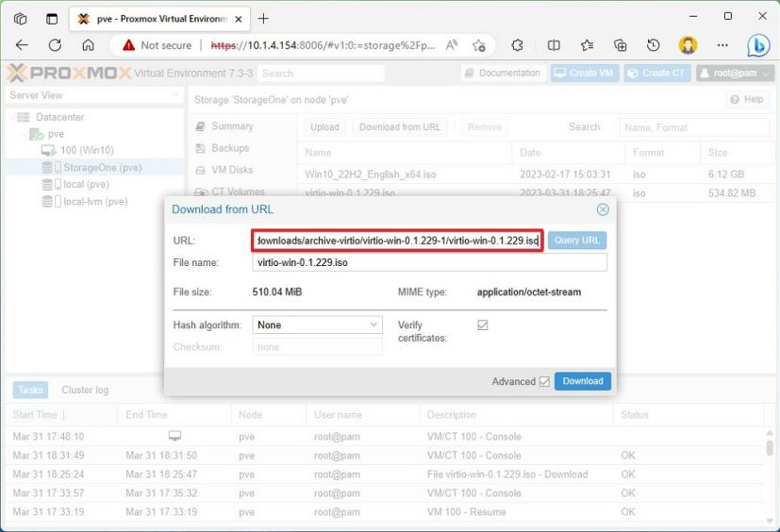780x532 pixels.
Task: Add page to favorites star icon
Action: tap(479, 45)
